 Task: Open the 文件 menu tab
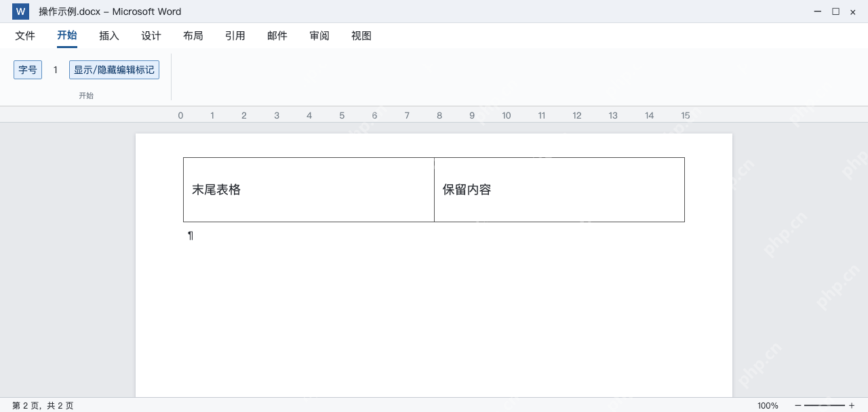pos(25,36)
